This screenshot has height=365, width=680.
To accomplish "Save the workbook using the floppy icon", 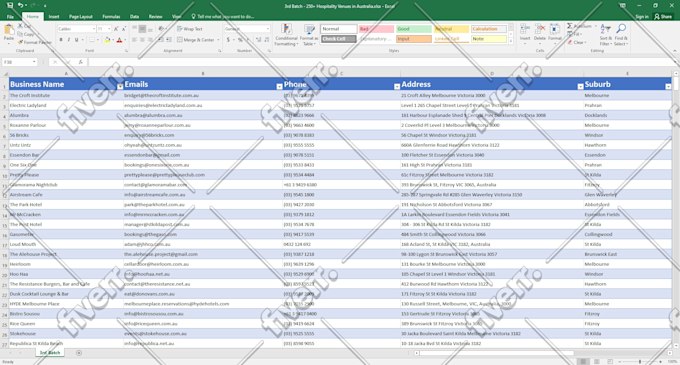I will [10, 5].
